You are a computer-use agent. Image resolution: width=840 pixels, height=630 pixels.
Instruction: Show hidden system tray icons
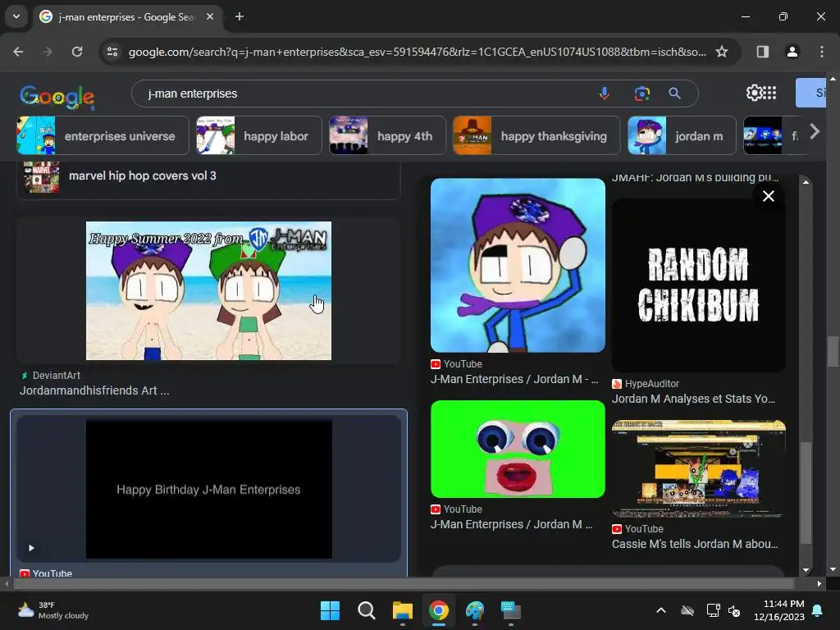tap(661, 610)
